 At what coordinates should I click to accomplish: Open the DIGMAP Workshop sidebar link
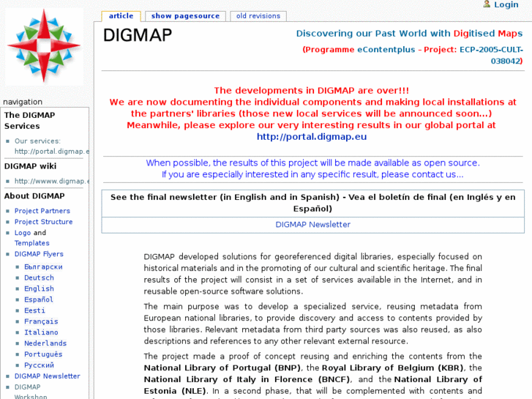point(31,392)
